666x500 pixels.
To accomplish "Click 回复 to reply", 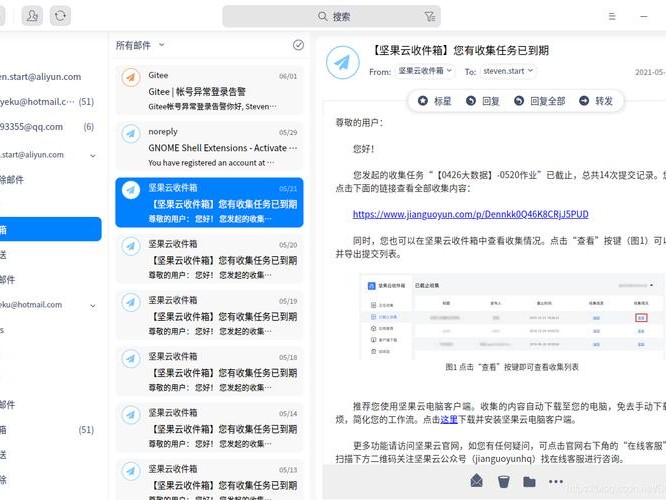I will 483,101.
